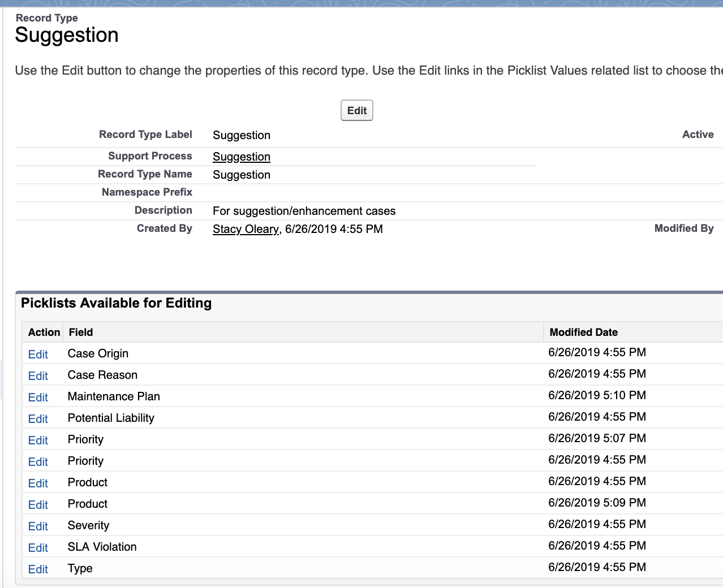Edit the Case Reason picklist values
This screenshot has width=723, height=588.
pyautogui.click(x=38, y=376)
